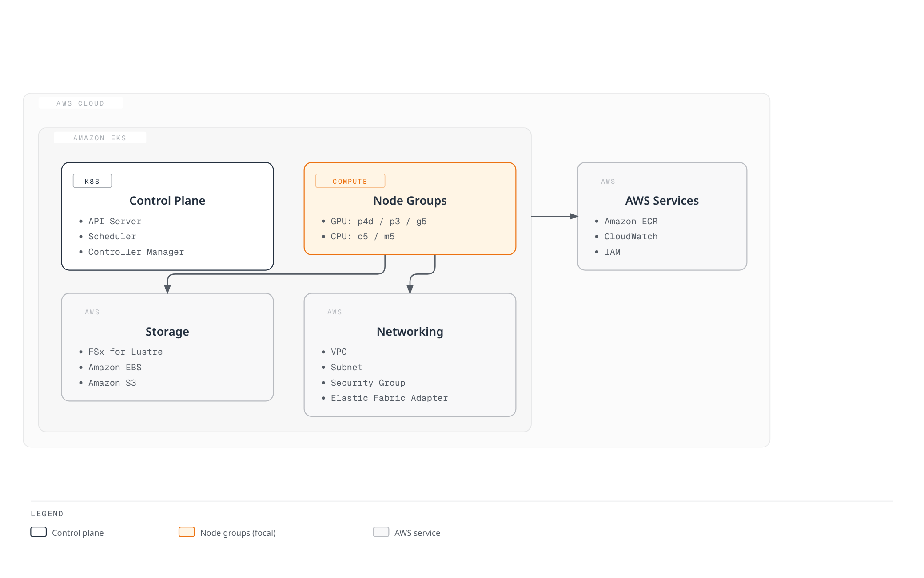Click the GPU: p4d / p3 / g5 line
Screen dimensions: 924x578
pos(378,221)
